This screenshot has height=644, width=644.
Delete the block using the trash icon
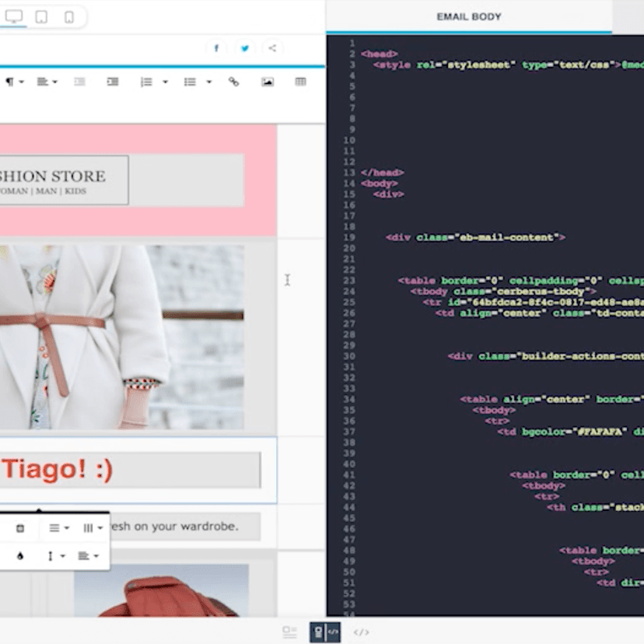pyautogui.click(x=20, y=528)
